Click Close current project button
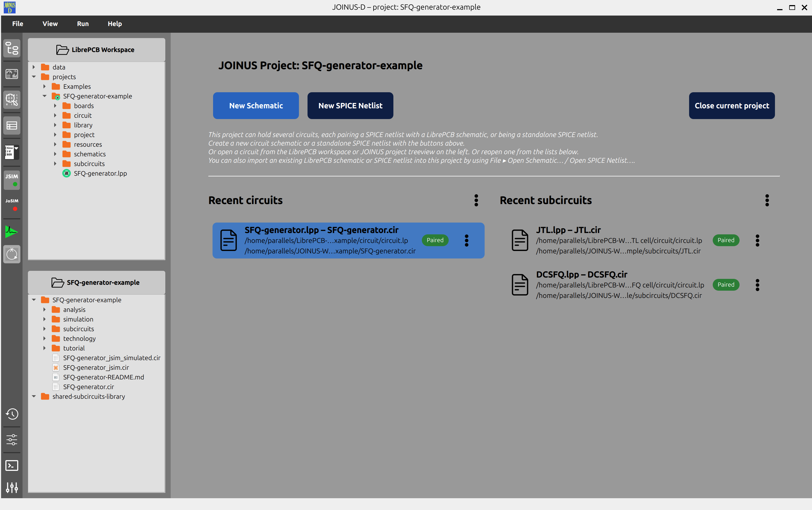 [x=731, y=105]
